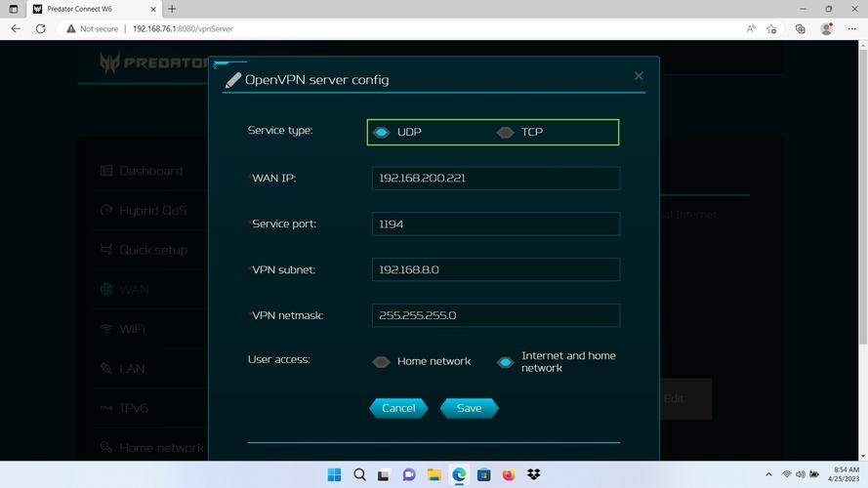
Task: Open Dropbox from the taskbar
Action: pos(534,474)
